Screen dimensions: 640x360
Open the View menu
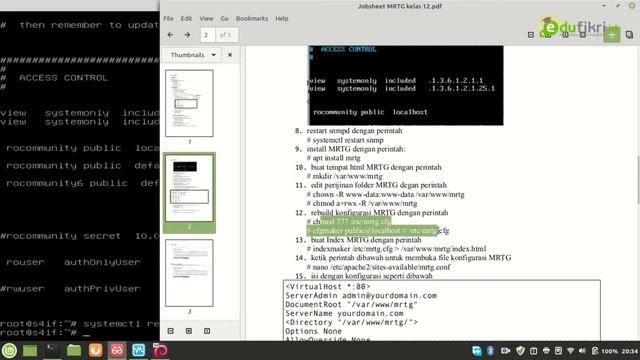(206, 18)
